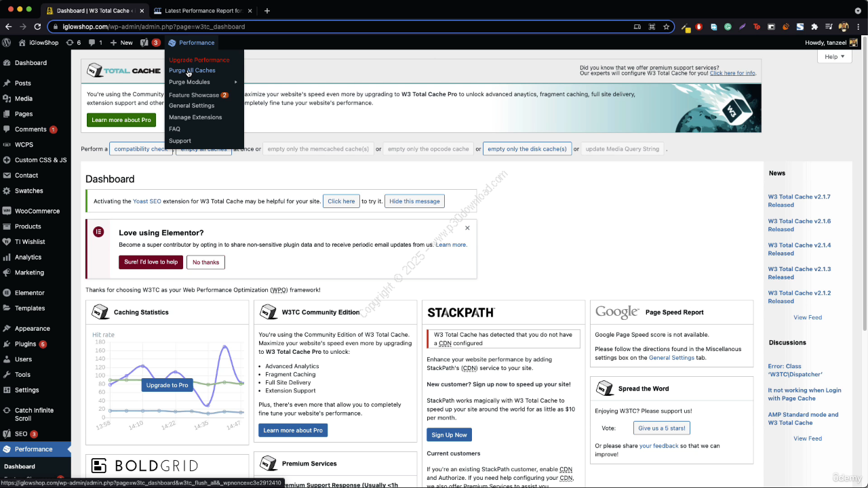868x488 pixels.
Task: Click the browser address bar
Action: pos(339,26)
